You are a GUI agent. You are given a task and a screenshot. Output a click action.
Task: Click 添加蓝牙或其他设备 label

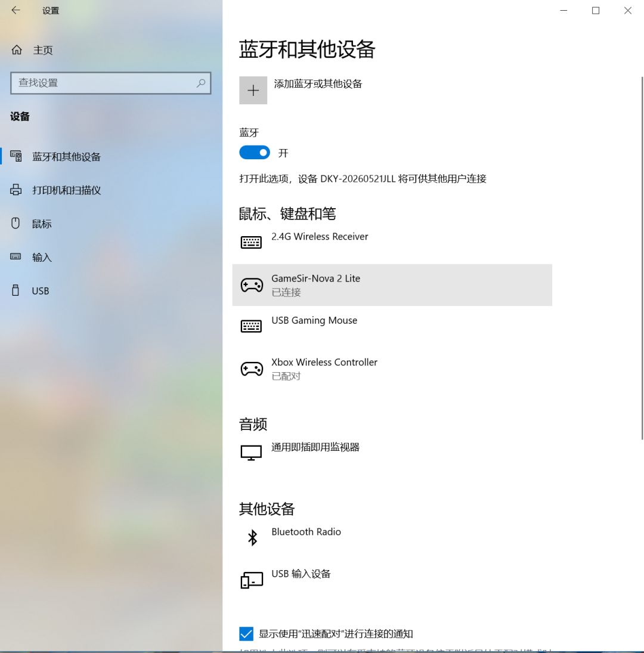click(318, 84)
